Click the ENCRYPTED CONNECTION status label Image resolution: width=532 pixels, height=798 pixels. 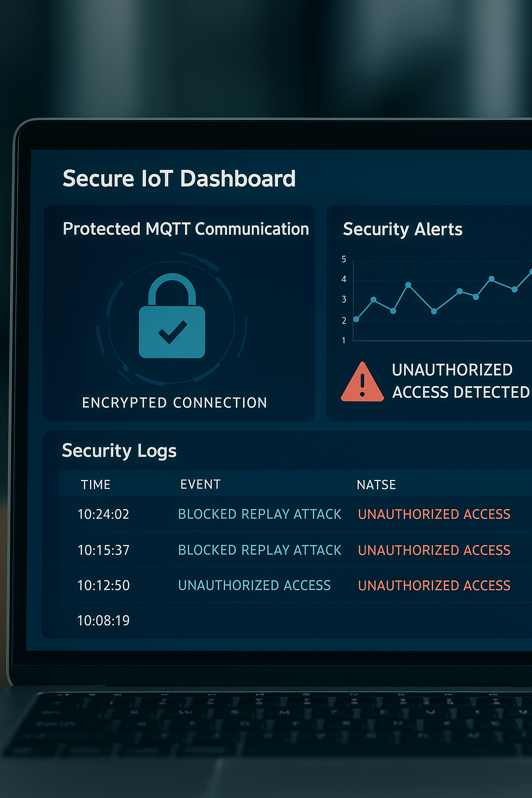coord(175,403)
